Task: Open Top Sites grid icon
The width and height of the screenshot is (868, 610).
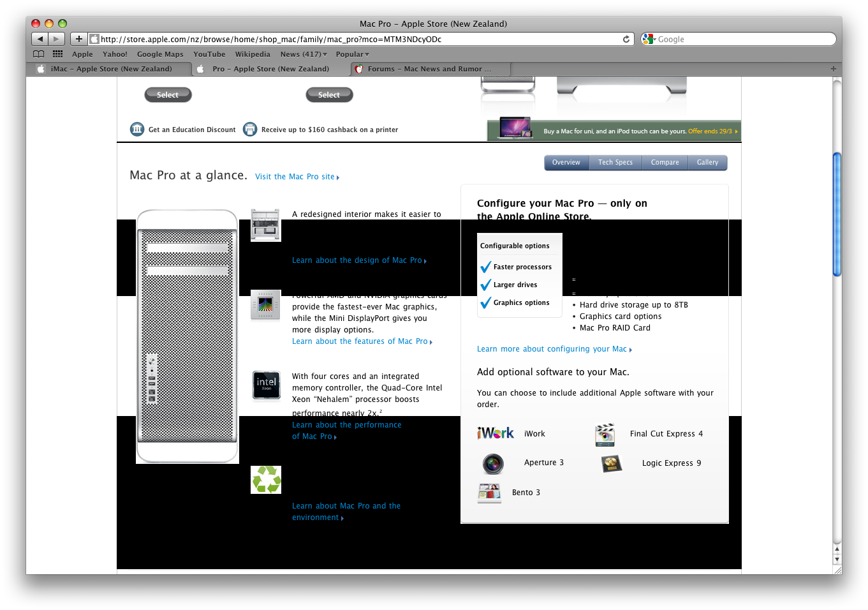Action: 57,54
